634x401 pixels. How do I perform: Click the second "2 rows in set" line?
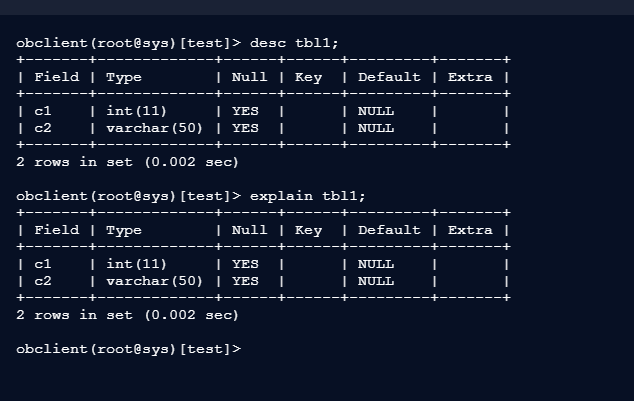(x=128, y=315)
